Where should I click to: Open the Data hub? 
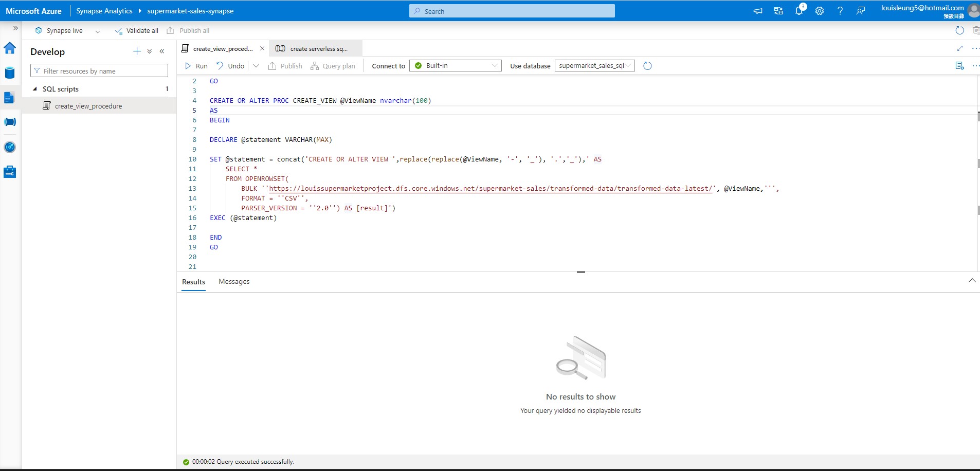(9, 73)
